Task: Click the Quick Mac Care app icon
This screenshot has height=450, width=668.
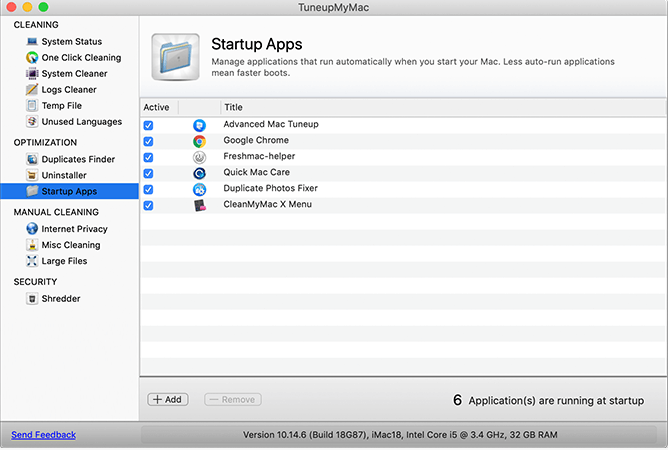Action: click(199, 173)
